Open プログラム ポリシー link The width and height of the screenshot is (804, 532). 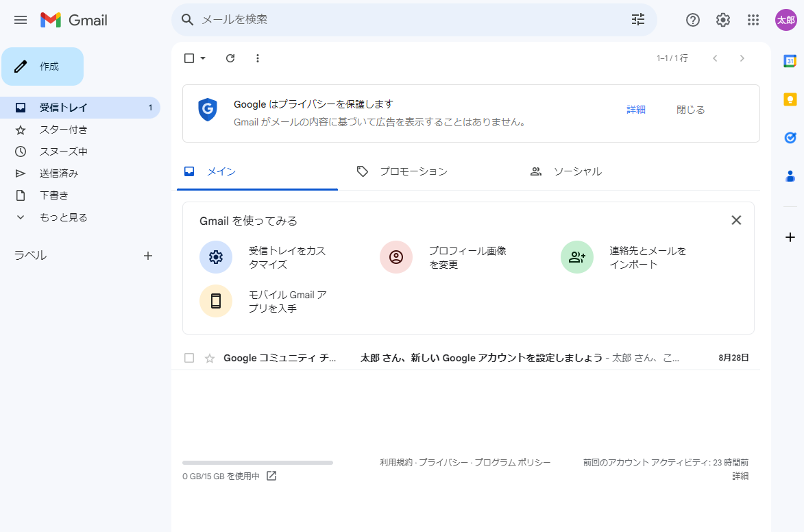pyautogui.click(x=512, y=462)
